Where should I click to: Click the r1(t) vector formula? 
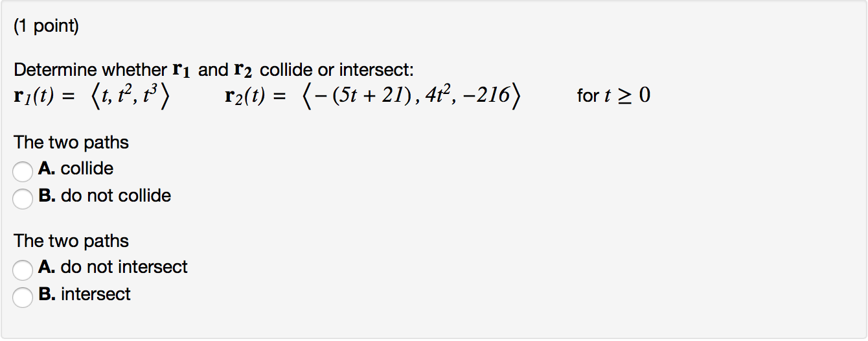[92, 97]
